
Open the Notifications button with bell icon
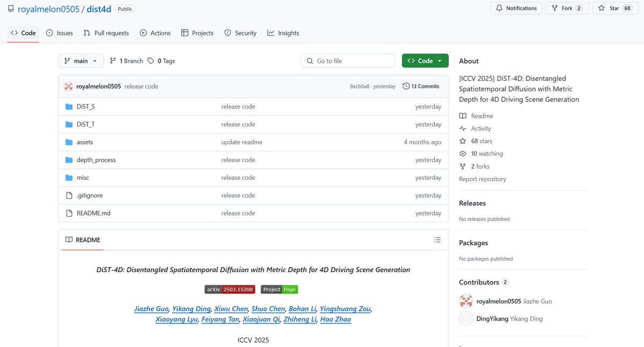pos(516,8)
